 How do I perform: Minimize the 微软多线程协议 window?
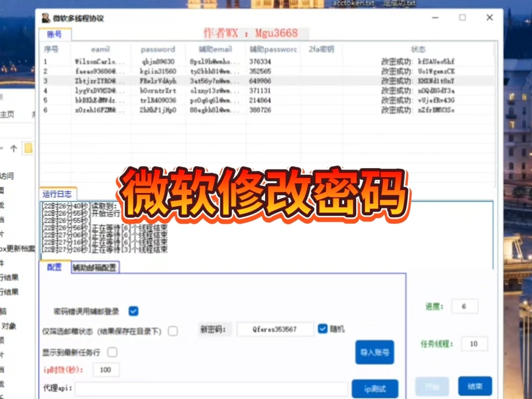(x=435, y=17)
